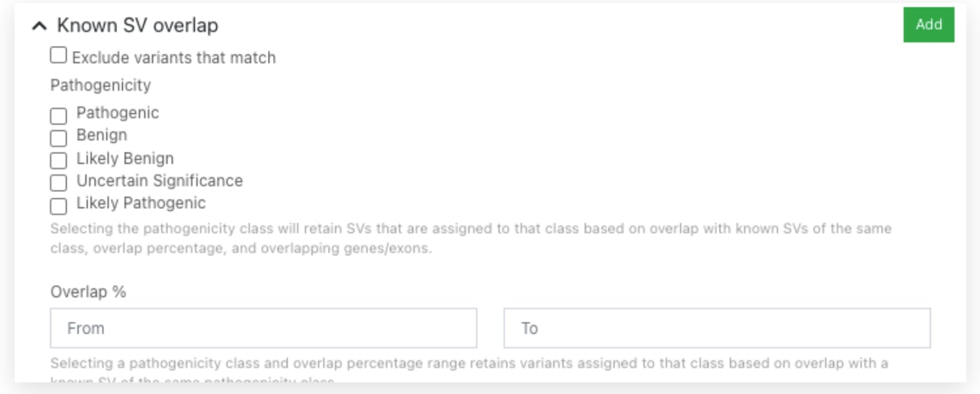Select the Uncertain Significance checkbox box
This screenshot has width=980, height=394.
[59, 183]
